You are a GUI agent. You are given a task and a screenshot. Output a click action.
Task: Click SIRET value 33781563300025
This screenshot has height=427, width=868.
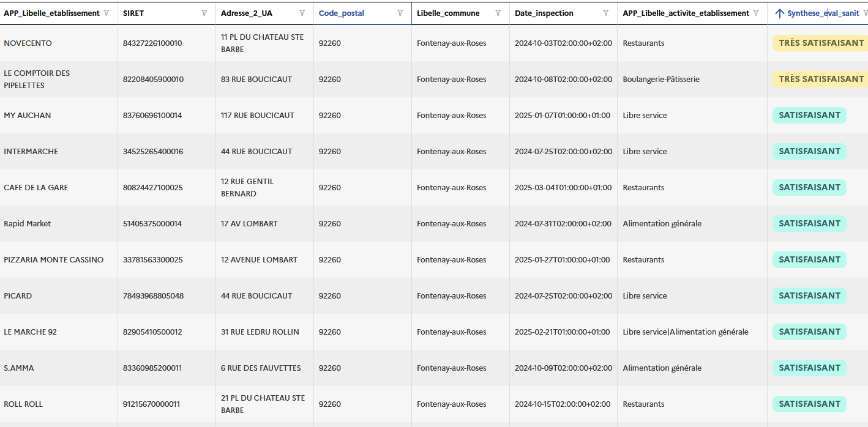[153, 259]
